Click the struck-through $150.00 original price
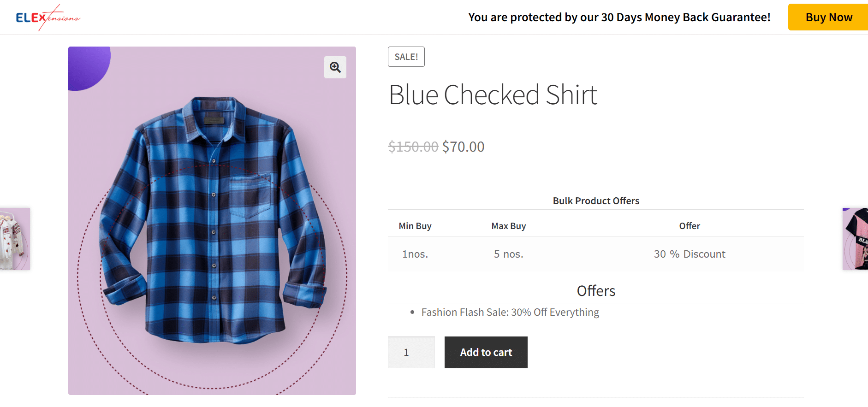The height and width of the screenshot is (407, 868). [x=413, y=147]
